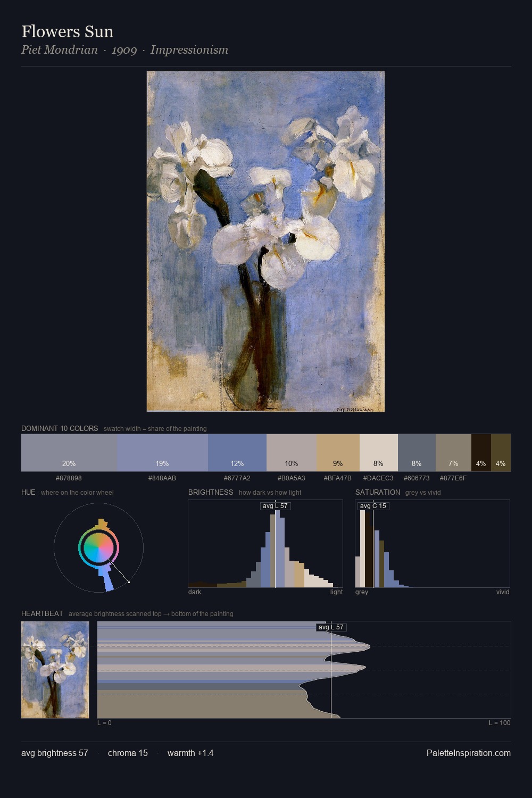Click the #B0A5A3 swatch (10%)
Image resolution: width=532 pixels, height=798 pixels.
(292, 453)
